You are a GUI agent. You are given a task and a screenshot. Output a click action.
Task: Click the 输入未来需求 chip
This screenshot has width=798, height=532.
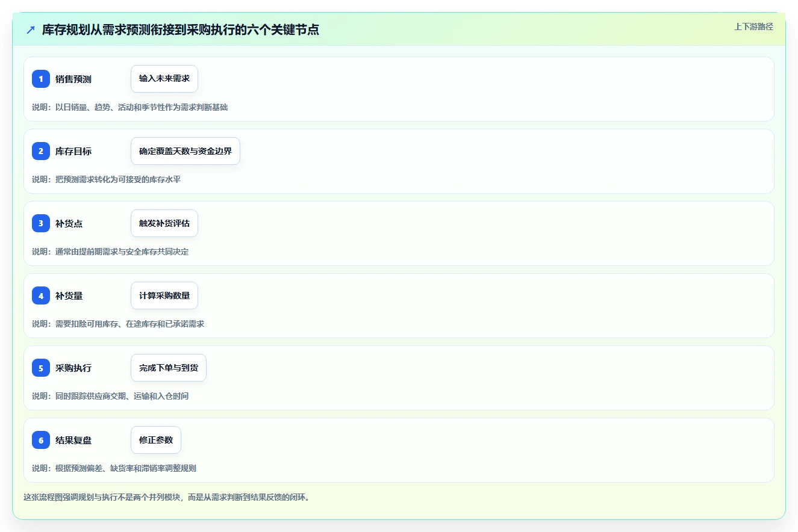(164, 79)
